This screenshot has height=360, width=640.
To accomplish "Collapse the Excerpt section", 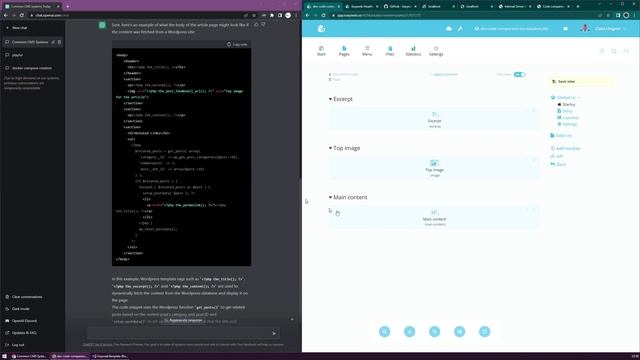I will click(330, 99).
